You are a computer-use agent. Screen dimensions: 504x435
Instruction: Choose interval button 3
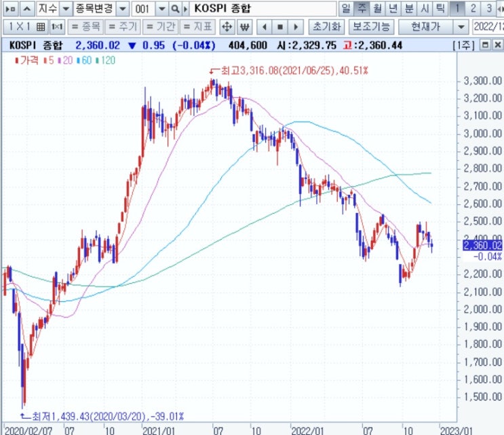(x=489, y=9)
